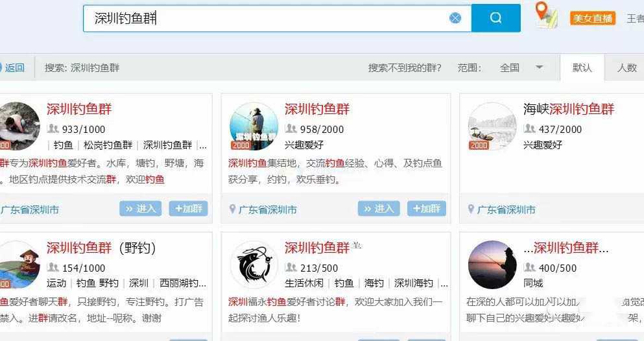Open the 深圳钓鱼群 (野钓) title

click(101, 248)
